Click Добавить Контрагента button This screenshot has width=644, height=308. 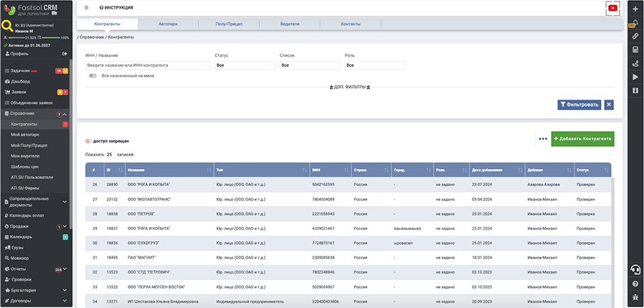click(x=582, y=138)
